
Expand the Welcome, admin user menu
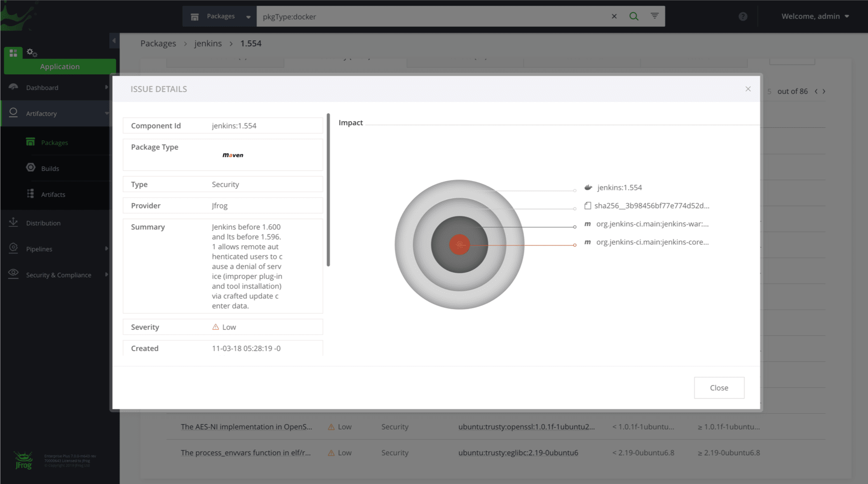point(815,16)
